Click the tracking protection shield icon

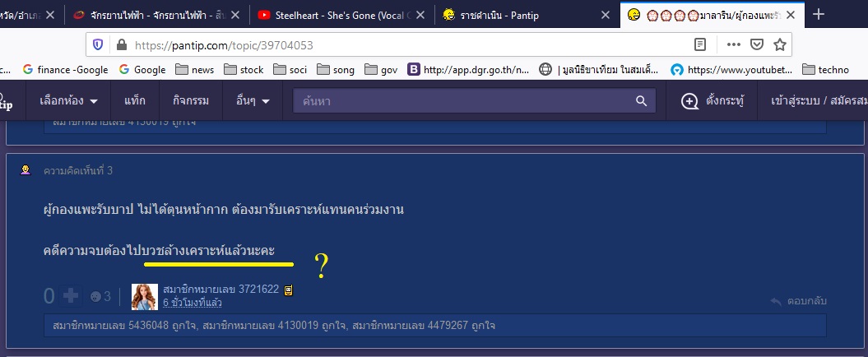[98, 45]
